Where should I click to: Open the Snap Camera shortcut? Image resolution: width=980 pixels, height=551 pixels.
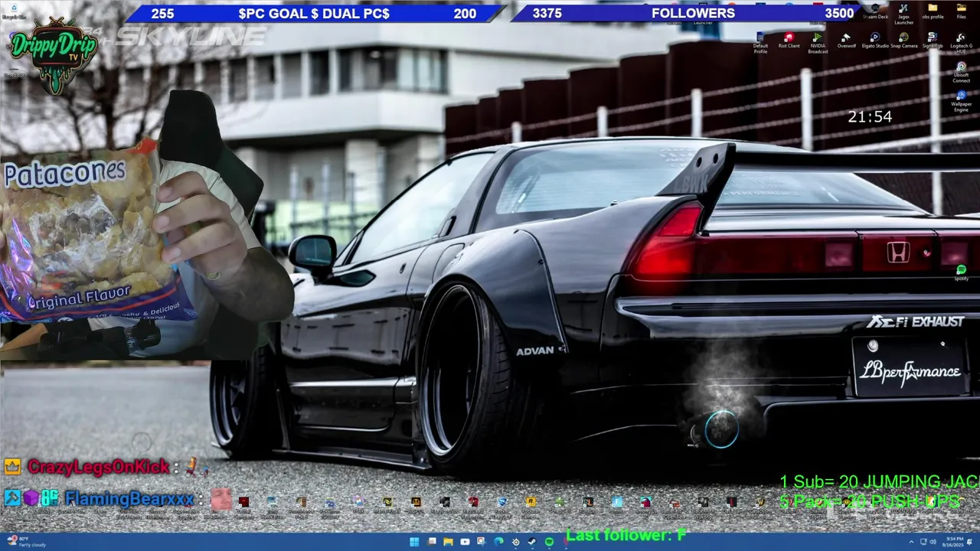pyautogui.click(x=903, y=40)
